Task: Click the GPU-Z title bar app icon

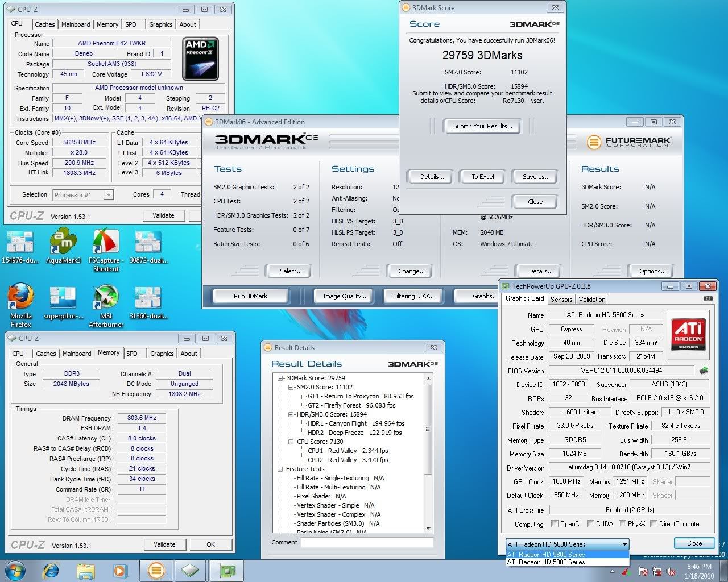Action: (x=504, y=286)
